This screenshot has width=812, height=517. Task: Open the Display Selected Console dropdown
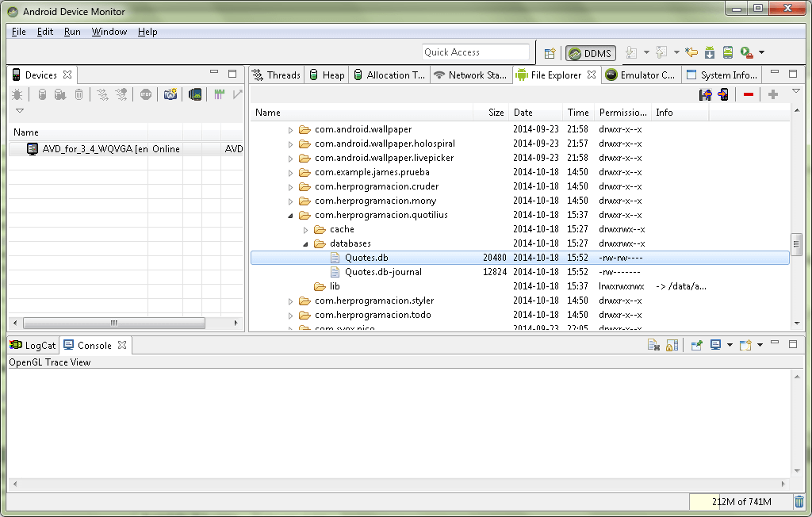730,345
